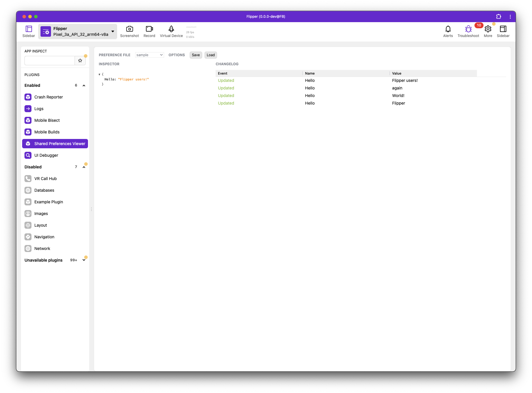Image resolution: width=532 pixels, height=393 pixels.
Task: Click plugin puzzle icon in title bar
Action: (x=498, y=17)
